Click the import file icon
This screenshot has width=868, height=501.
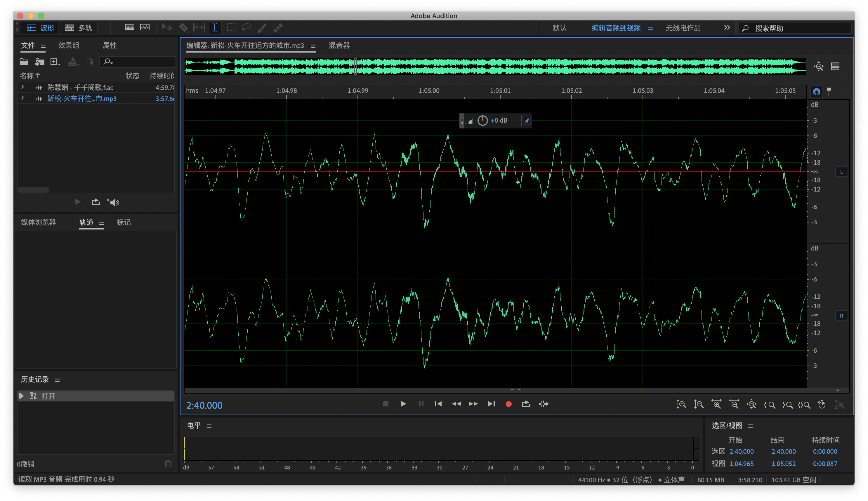pos(40,62)
